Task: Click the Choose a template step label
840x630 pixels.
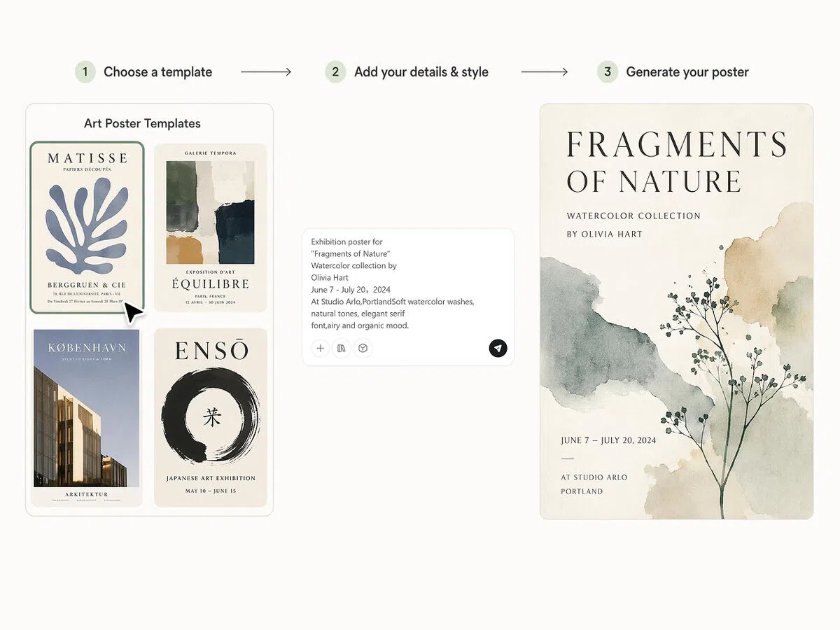Action: [157, 72]
